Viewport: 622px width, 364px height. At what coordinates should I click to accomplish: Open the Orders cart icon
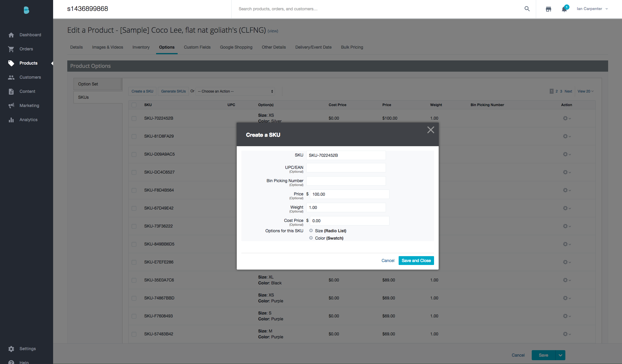11,49
